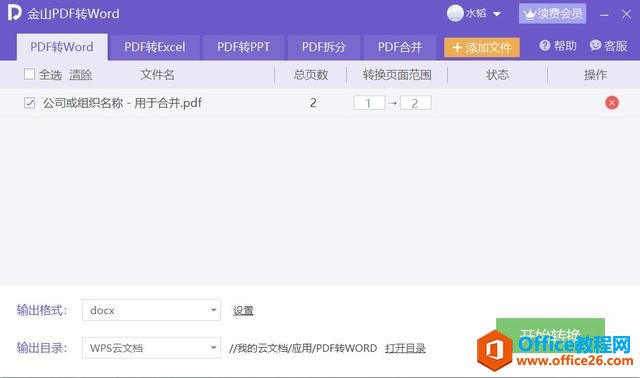Open the PDF拆分 tab
The height and width of the screenshot is (378, 640).
(324, 47)
